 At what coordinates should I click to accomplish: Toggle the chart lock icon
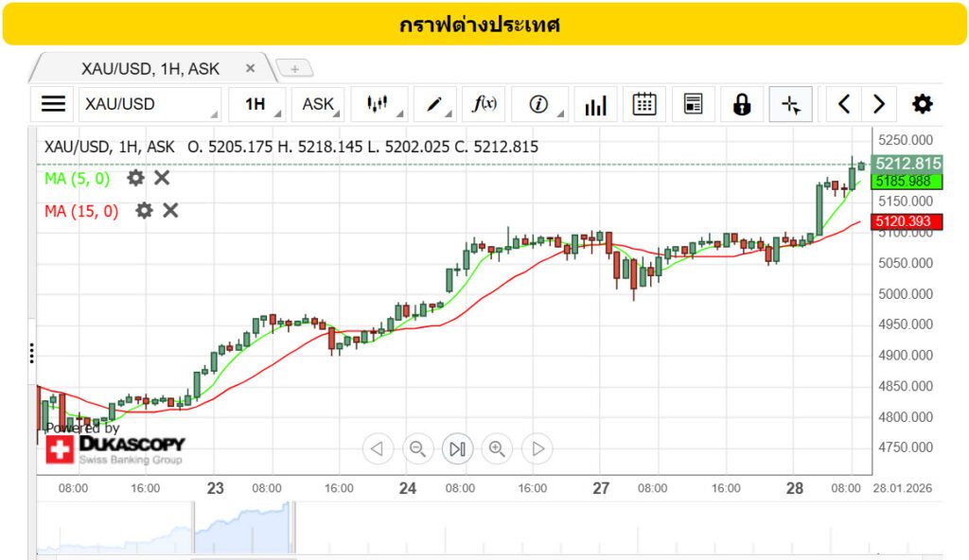tap(742, 104)
